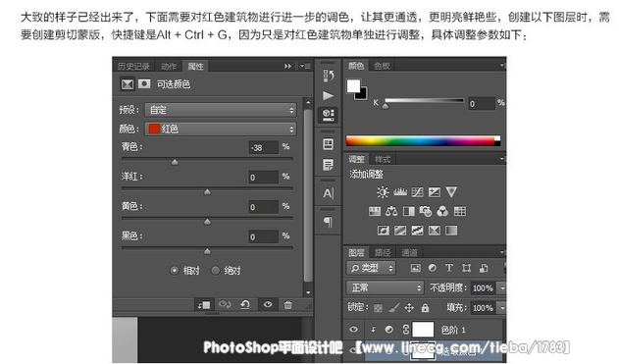Screen dimensions: 619x364
Task: Open the blend mode dropdown 正常
Action: tap(385, 287)
